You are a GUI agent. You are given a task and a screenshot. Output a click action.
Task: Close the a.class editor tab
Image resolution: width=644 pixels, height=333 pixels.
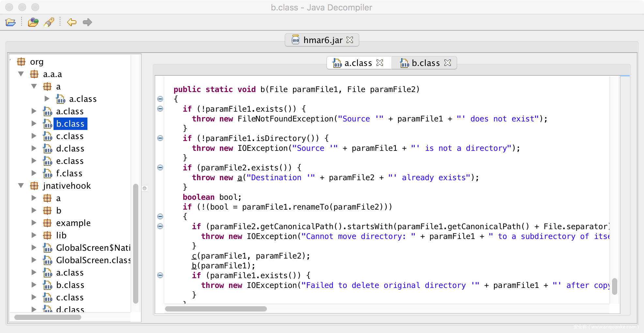380,63
